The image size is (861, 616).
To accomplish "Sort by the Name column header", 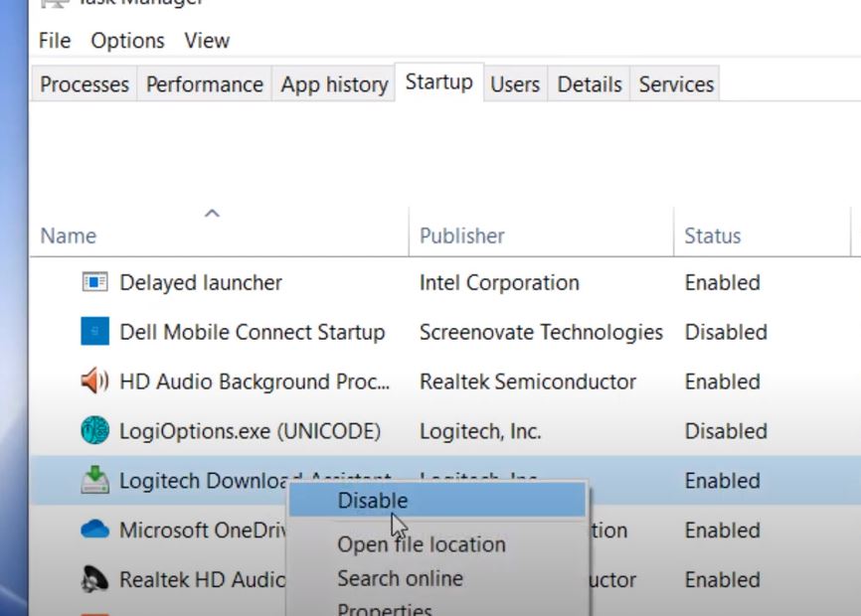I will (x=68, y=235).
